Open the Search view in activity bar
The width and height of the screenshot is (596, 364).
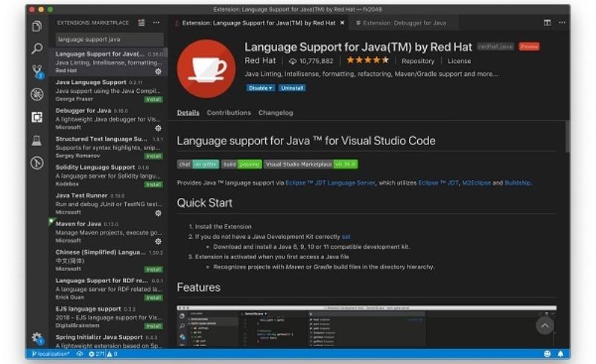[37, 48]
